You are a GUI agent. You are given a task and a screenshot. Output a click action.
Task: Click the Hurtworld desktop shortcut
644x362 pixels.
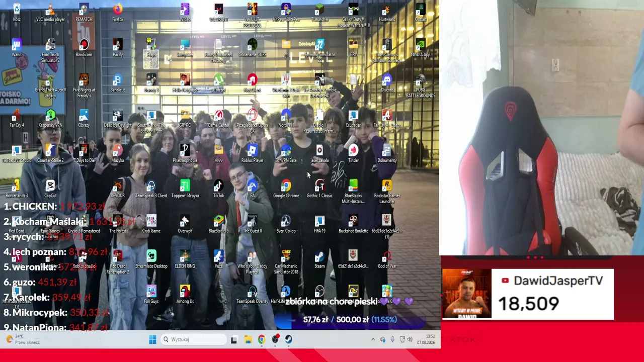click(x=387, y=13)
